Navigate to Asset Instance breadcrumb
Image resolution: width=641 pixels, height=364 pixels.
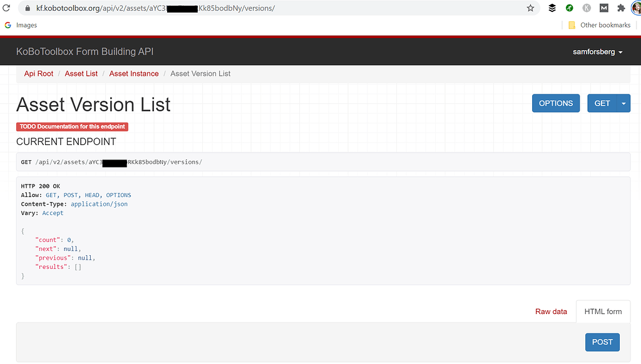(x=134, y=74)
